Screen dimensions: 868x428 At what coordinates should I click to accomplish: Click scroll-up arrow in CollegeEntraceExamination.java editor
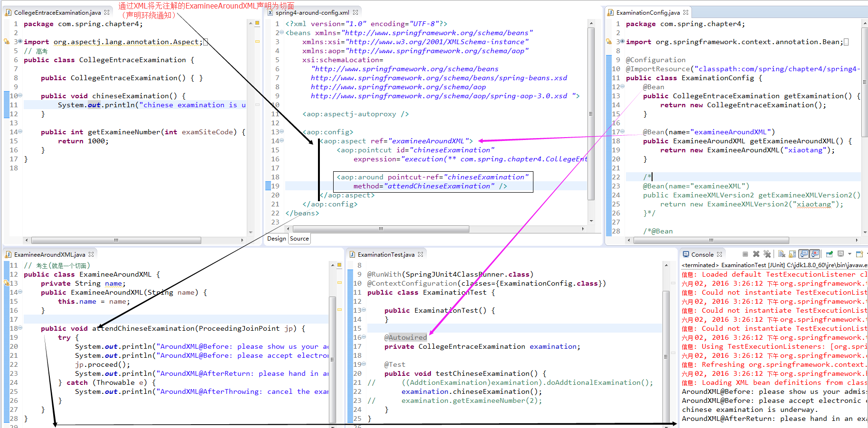point(251,23)
